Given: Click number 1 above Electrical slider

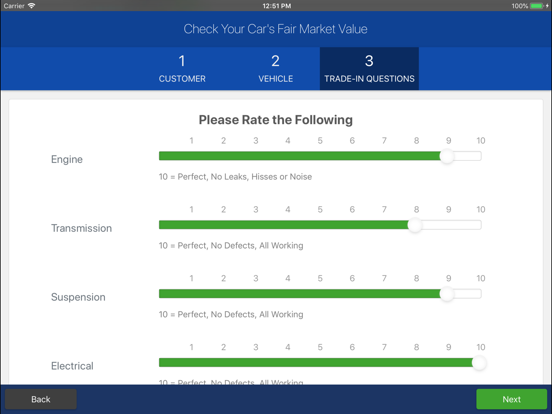Looking at the screenshot, I should (192, 347).
